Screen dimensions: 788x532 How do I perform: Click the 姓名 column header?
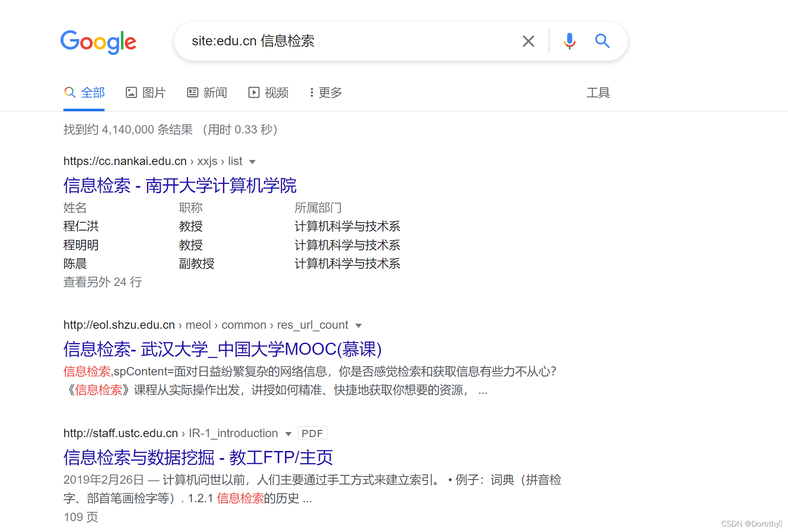tap(75, 207)
